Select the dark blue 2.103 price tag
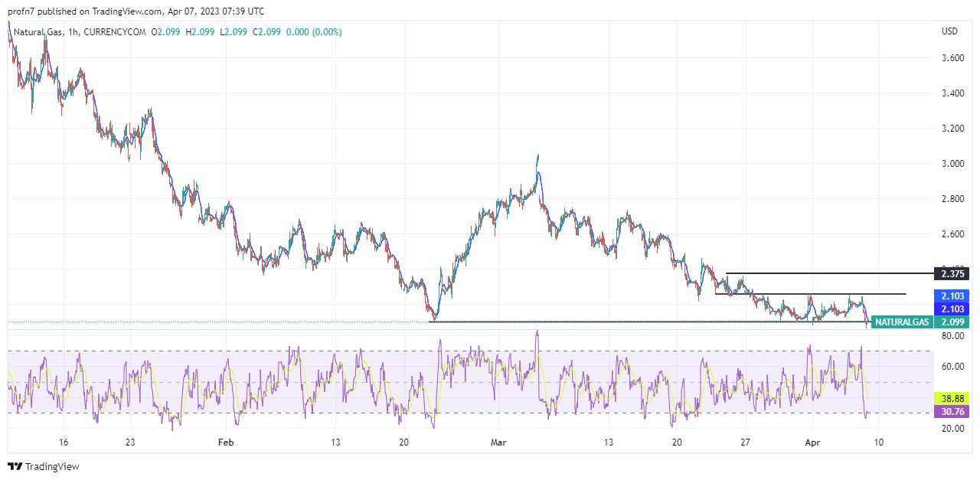 pos(952,309)
